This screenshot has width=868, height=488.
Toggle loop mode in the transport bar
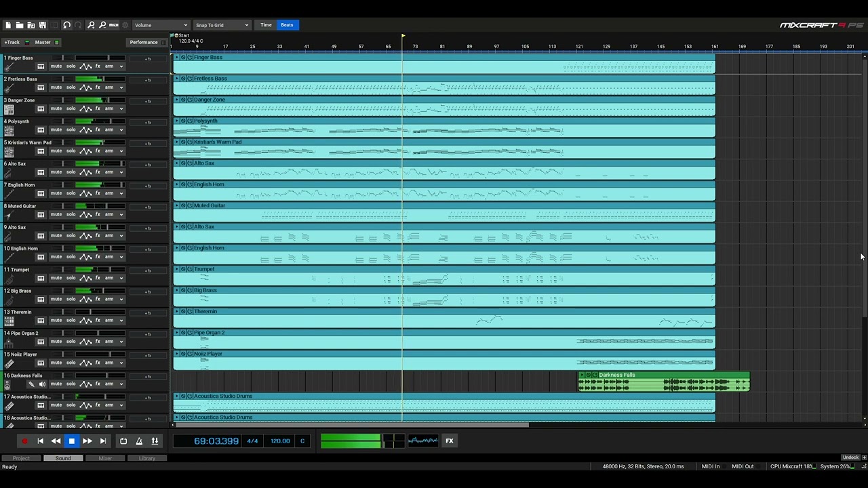[x=123, y=441]
